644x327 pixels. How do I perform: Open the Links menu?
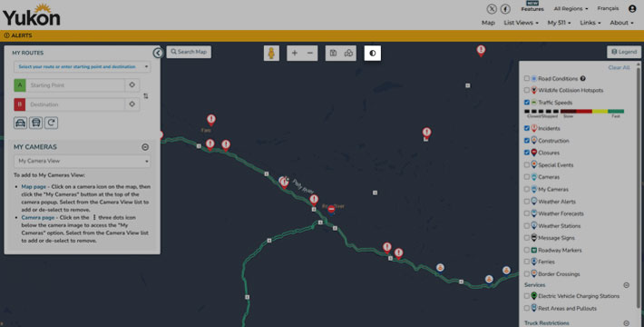click(x=590, y=23)
